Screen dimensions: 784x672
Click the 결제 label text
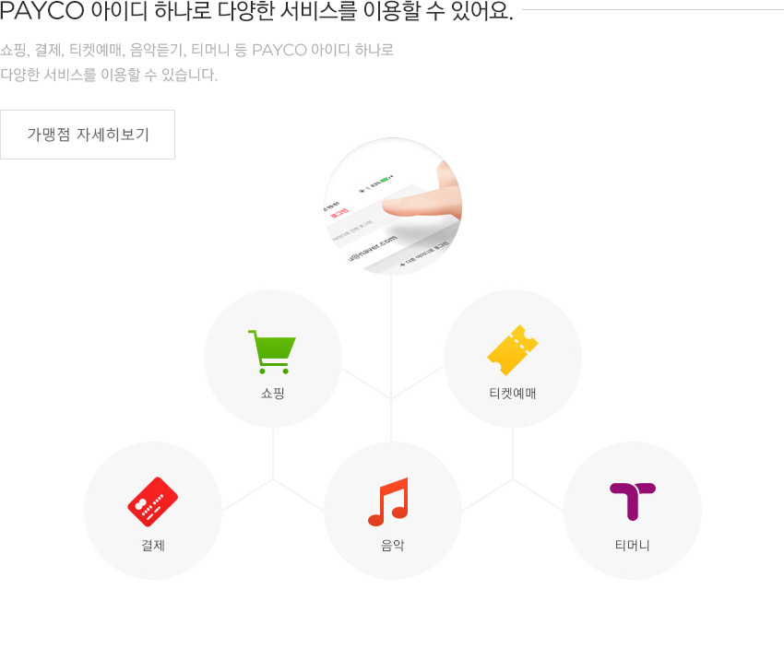(152, 545)
